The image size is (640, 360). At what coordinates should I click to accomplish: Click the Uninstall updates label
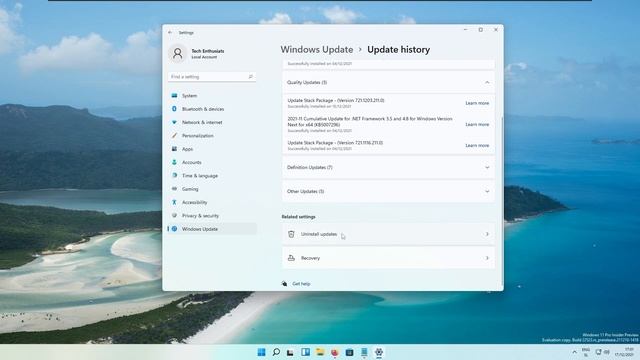319,234
